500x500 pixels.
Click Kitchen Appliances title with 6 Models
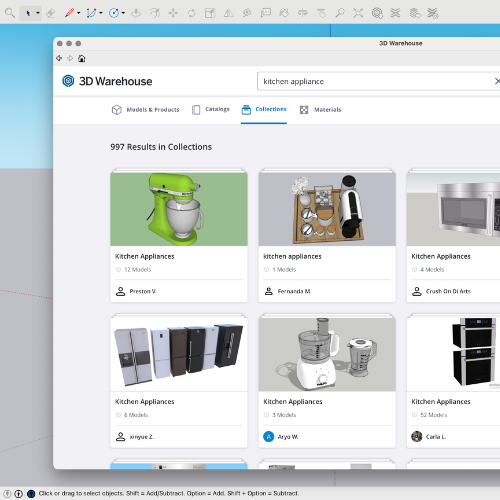(x=145, y=402)
